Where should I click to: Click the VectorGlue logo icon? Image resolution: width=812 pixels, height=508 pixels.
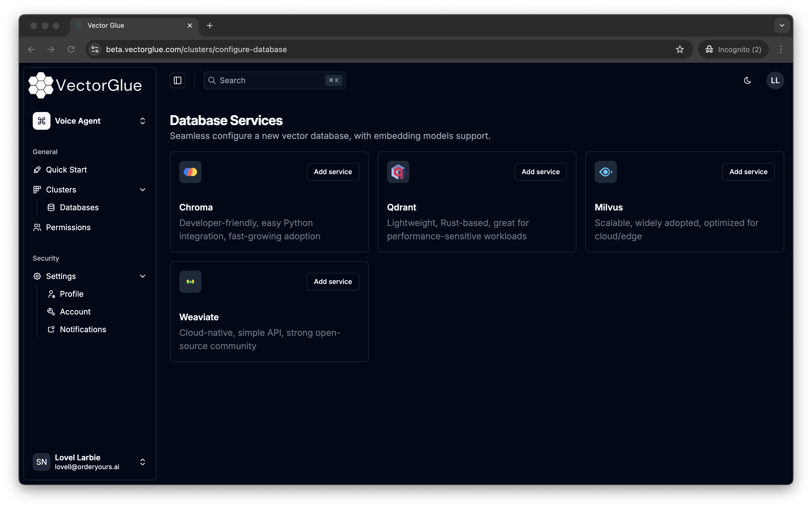point(41,85)
